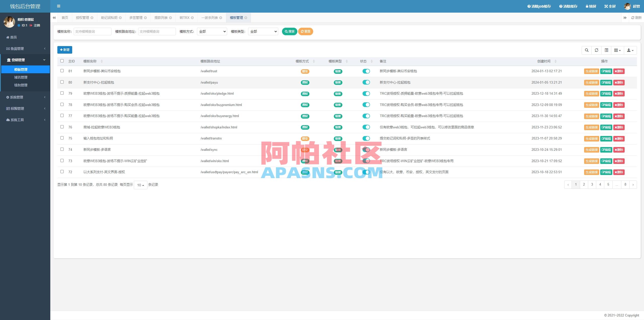This screenshot has width=644, height=320.
Task: Collapse the sidebar with the hamburger icon
Action: tap(59, 6)
